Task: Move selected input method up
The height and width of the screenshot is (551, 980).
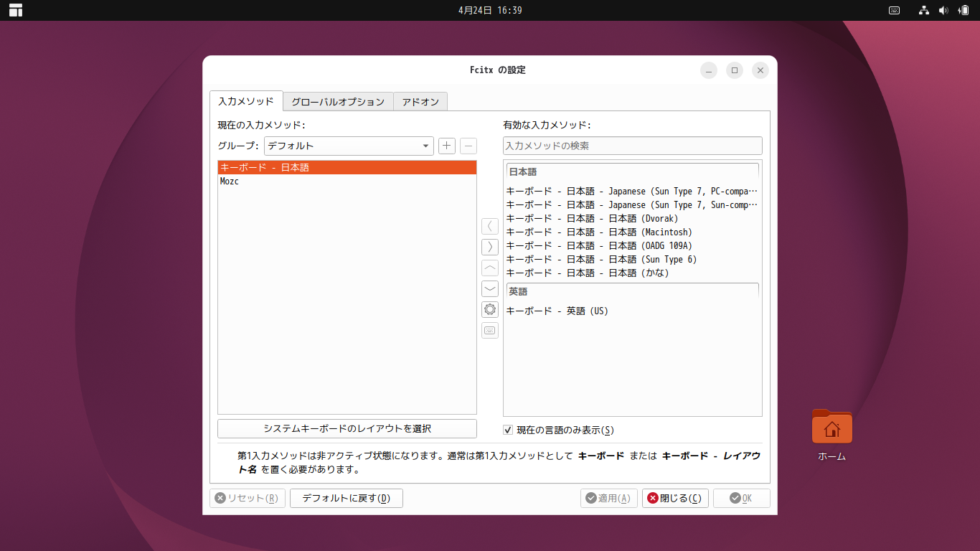Action: coord(490,268)
